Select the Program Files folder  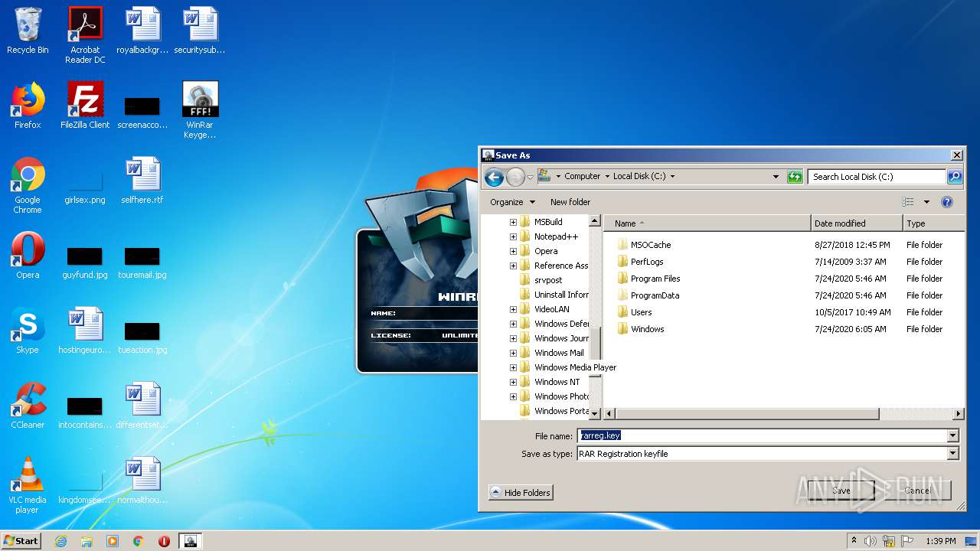(648, 279)
